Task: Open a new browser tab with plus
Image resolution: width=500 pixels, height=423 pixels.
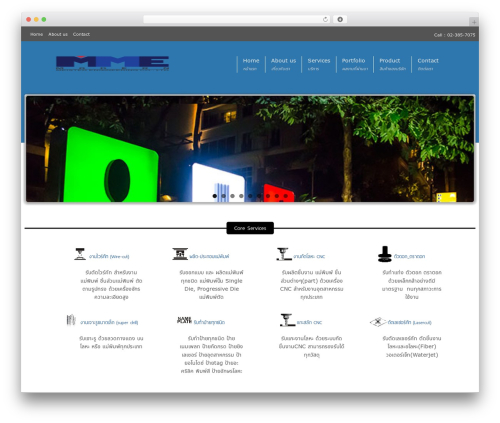Action: (x=474, y=22)
